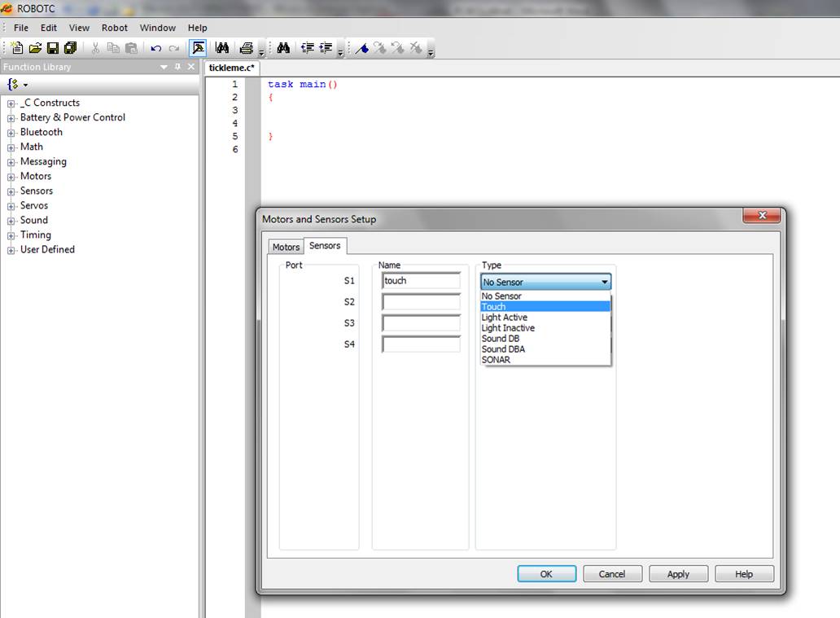Screen dimensions: 840x618
Task: Click the clear all bookmarks icon
Action: tap(416, 48)
